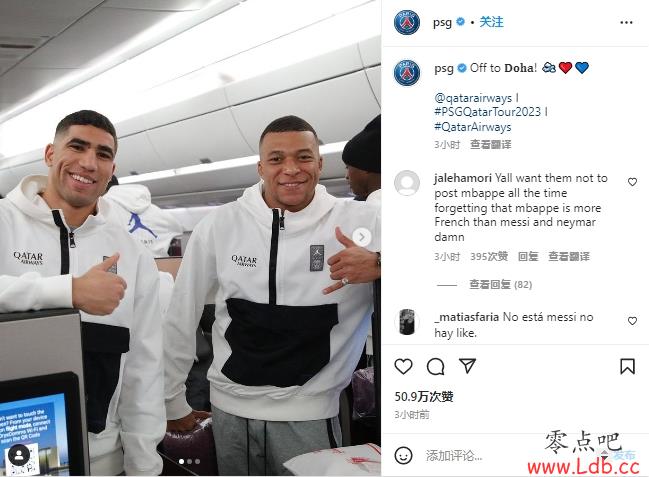Open the #PSGQatarTour2023 hashtag
This screenshot has height=477, width=649.
click(488, 112)
